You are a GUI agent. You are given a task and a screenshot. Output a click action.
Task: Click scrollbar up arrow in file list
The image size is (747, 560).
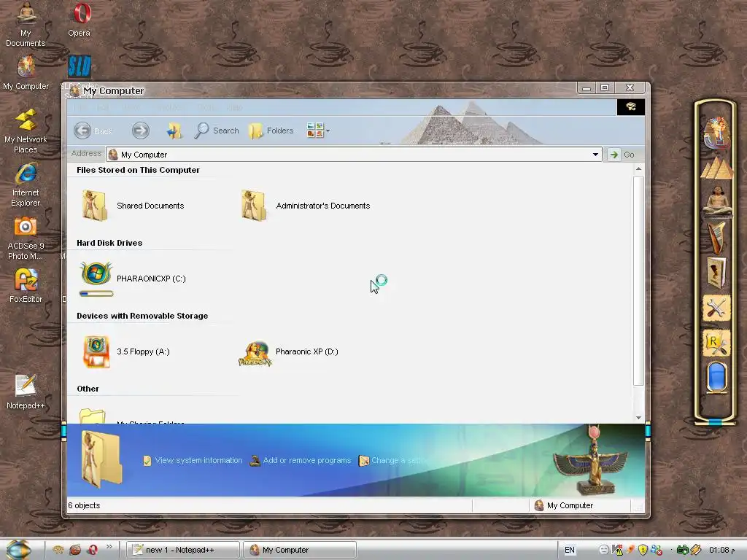[x=638, y=169]
